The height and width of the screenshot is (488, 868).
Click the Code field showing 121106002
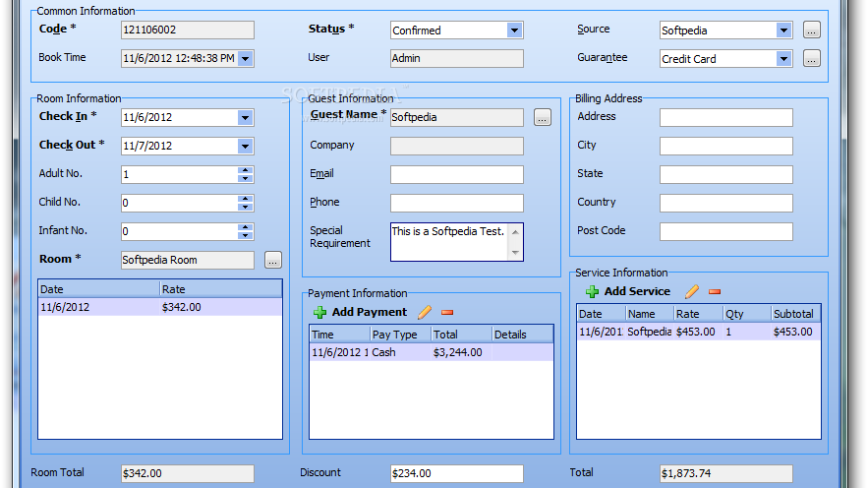coord(188,30)
